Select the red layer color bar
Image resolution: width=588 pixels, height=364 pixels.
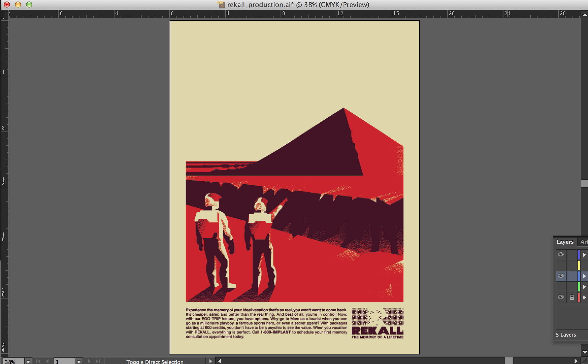(x=579, y=297)
